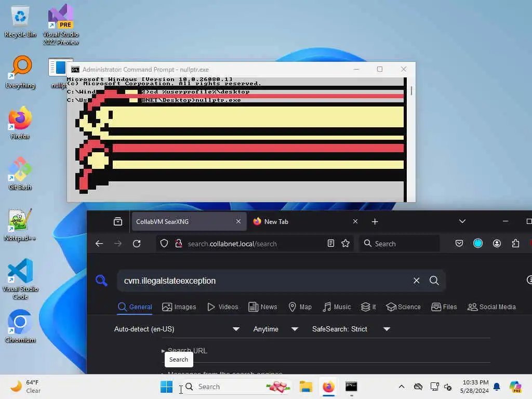Open taskbar clock showing 10:33 PM

(x=475, y=387)
